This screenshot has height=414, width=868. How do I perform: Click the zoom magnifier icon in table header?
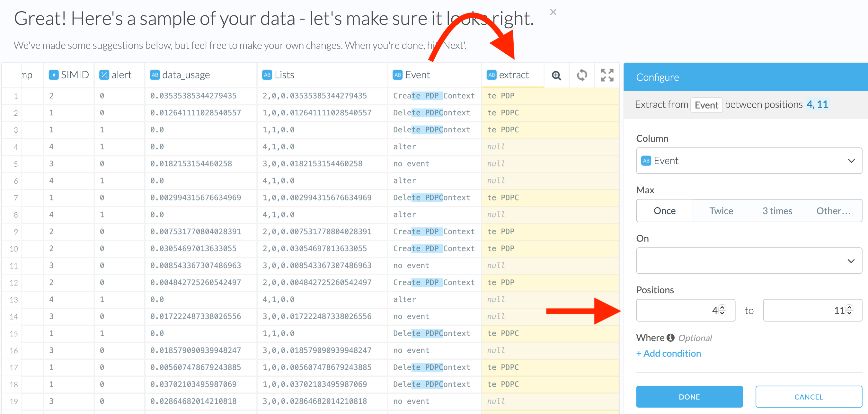tap(556, 75)
